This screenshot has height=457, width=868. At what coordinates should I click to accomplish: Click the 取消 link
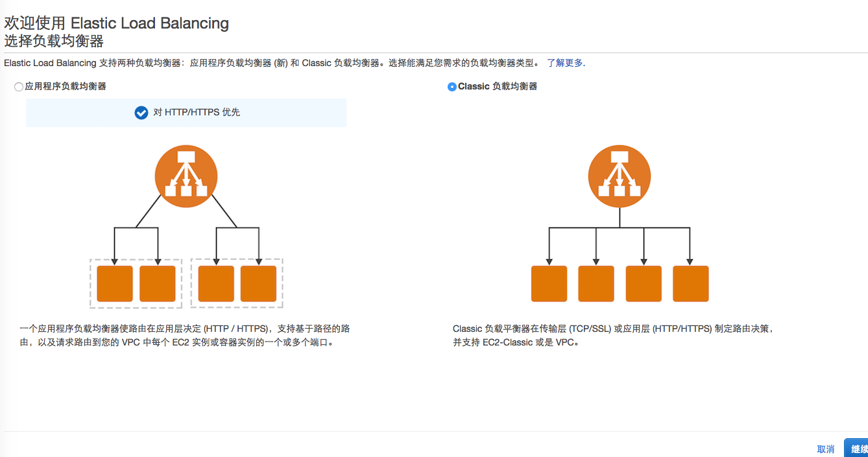point(826,449)
